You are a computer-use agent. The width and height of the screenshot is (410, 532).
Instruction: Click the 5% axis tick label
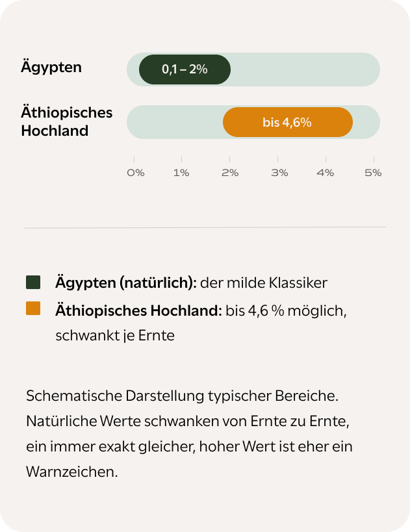coord(373,173)
